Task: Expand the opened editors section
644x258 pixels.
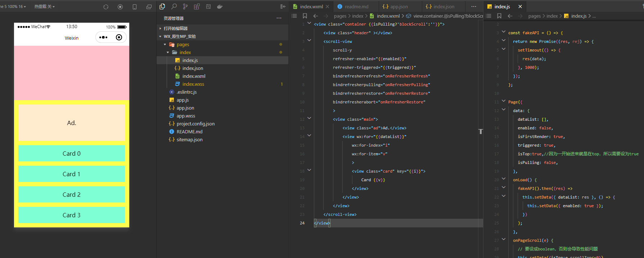Action: (x=175, y=28)
